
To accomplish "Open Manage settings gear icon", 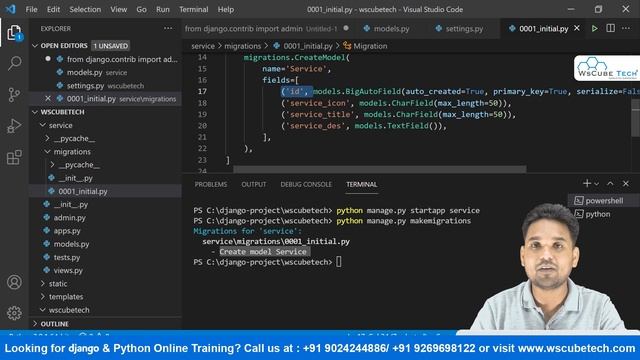I will coord(14,313).
